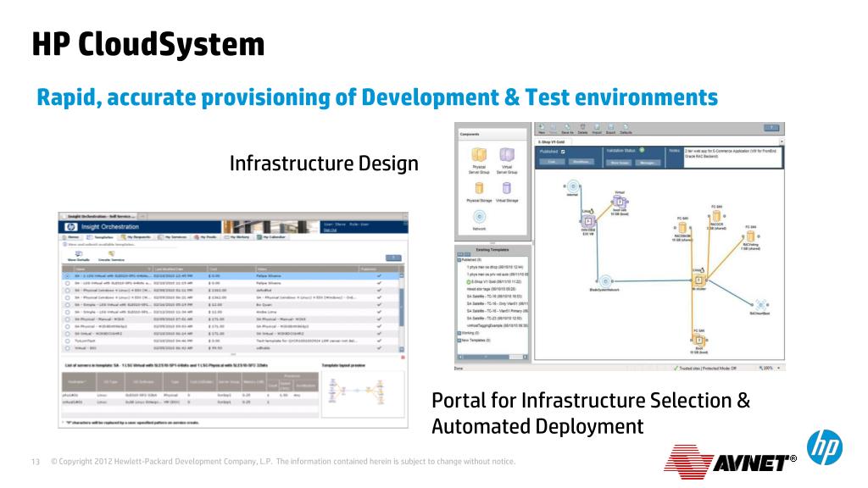Open the My Pools tab

205,237
